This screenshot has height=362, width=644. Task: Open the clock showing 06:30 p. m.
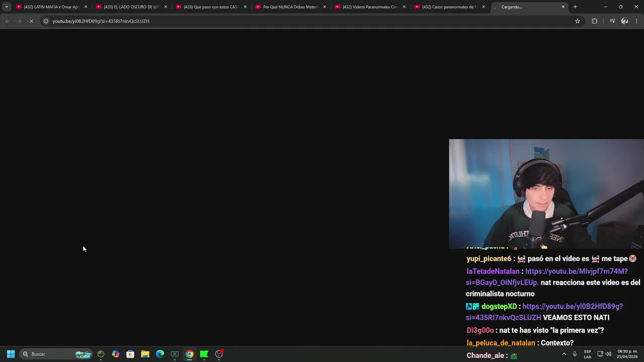(627, 354)
